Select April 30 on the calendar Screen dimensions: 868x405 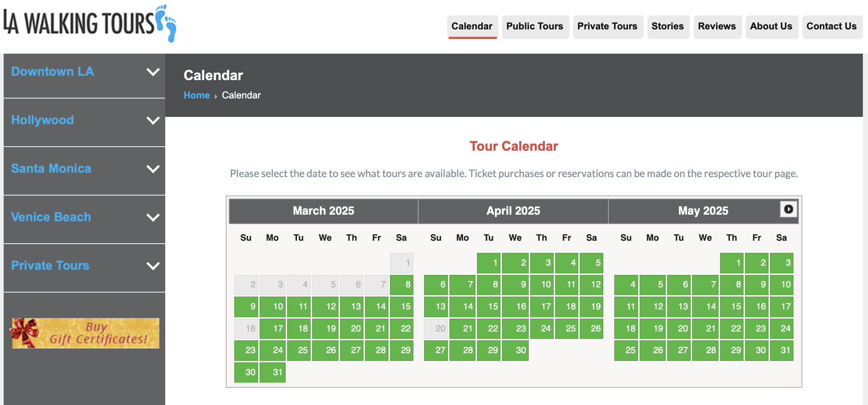[x=515, y=350]
